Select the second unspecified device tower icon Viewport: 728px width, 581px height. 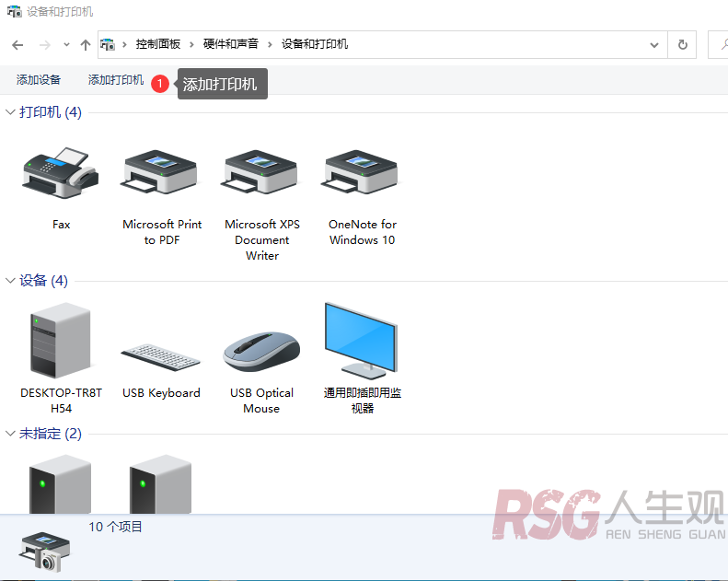161,484
